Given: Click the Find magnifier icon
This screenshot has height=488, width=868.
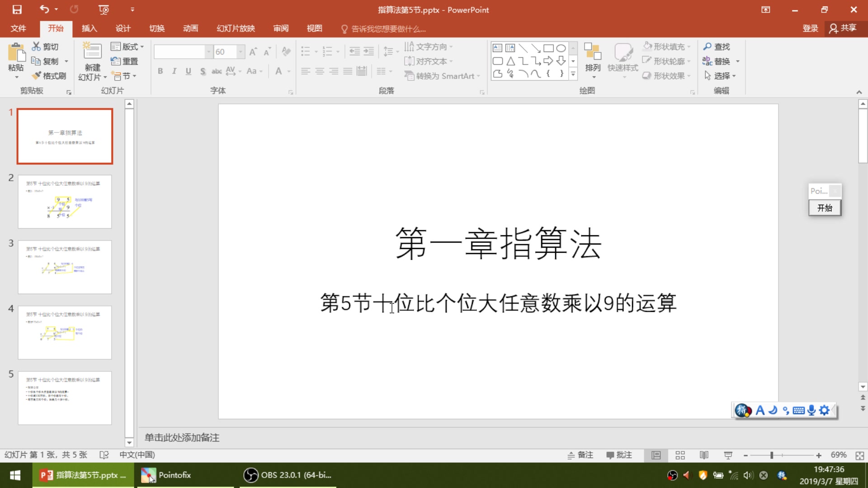Looking at the screenshot, I should 707,47.
